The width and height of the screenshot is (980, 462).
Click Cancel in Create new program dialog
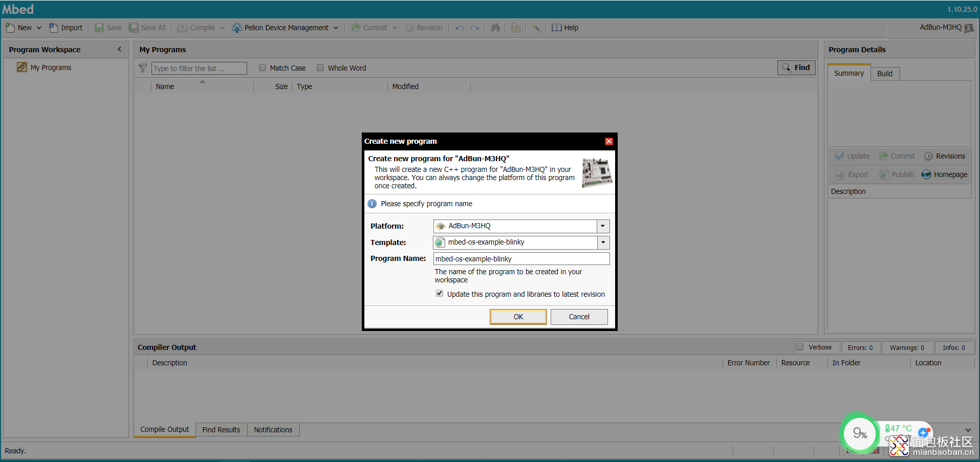579,317
